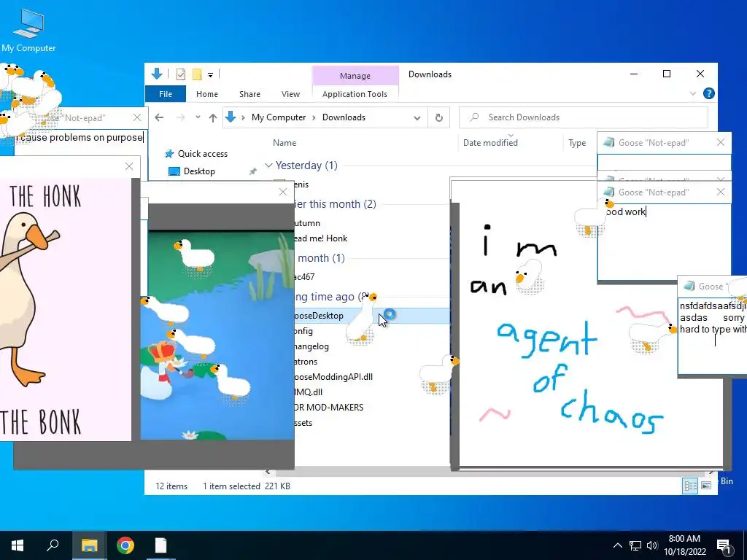Open the File menu tab
The height and width of the screenshot is (560, 747).
[166, 94]
